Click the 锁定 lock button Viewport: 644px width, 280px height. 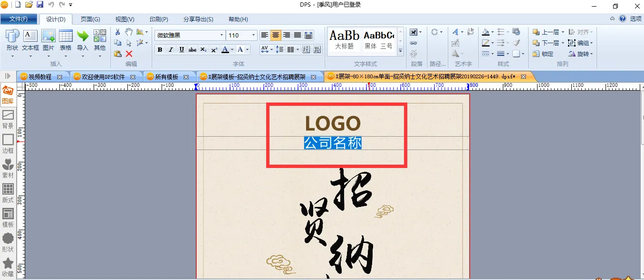(x=543, y=54)
